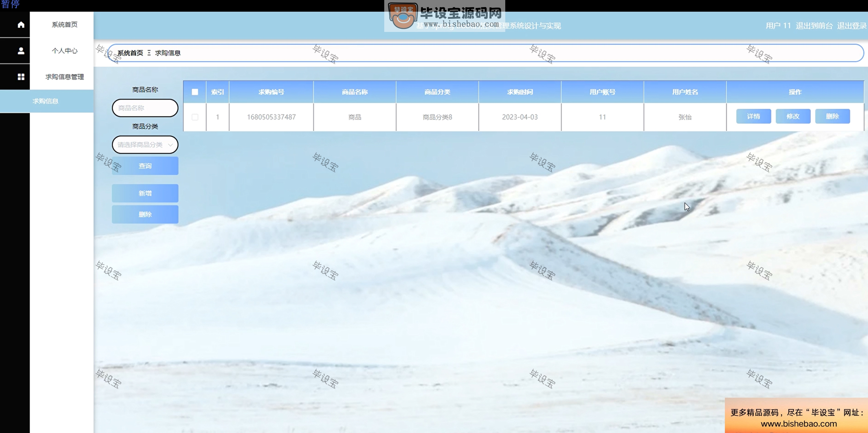Click 用户 11 in the header
The height and width of the screenshot is (433, 868).
tap(778, 25)
